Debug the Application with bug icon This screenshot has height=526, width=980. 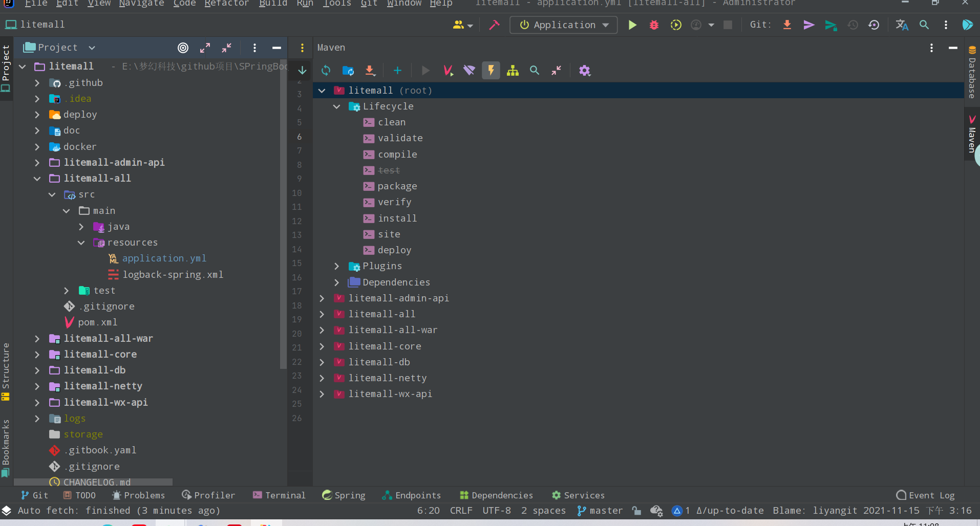[654, 25]
